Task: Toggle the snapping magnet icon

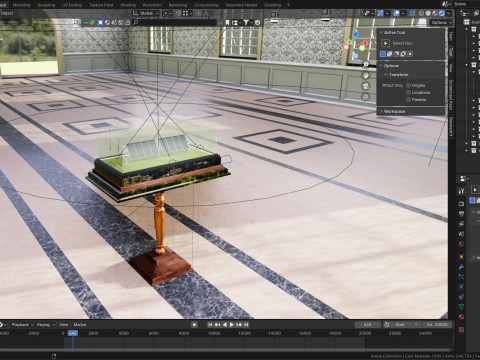Action: tap(178, 13)
